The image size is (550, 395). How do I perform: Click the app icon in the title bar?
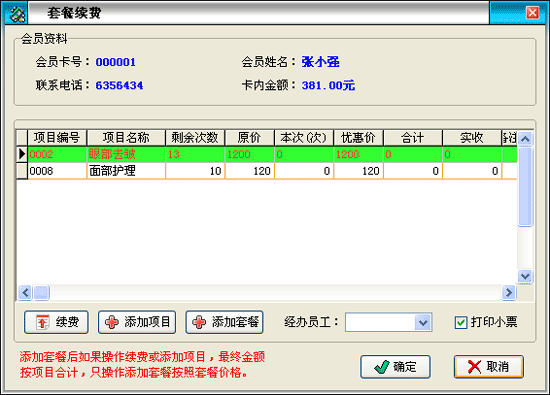[x=16, y=14]
